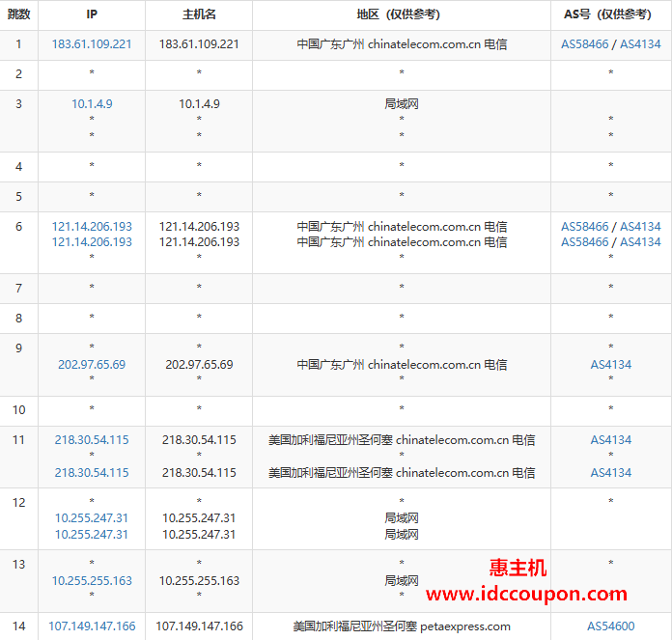Click first 10.255.247.31 IP link in hop 12
The width and height of the screenshot is (672, 640).
click(92, 518)
